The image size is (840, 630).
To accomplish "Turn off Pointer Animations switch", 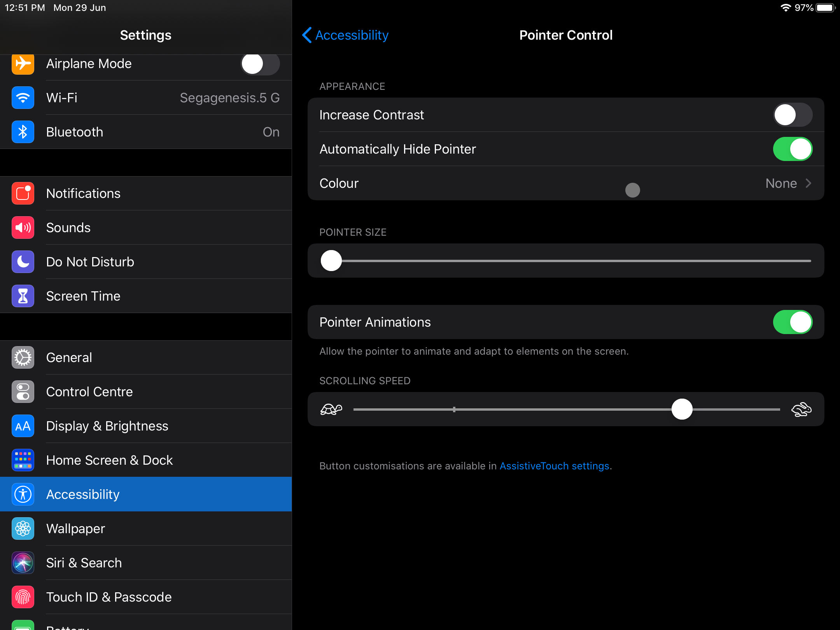I will click(793, 322).
